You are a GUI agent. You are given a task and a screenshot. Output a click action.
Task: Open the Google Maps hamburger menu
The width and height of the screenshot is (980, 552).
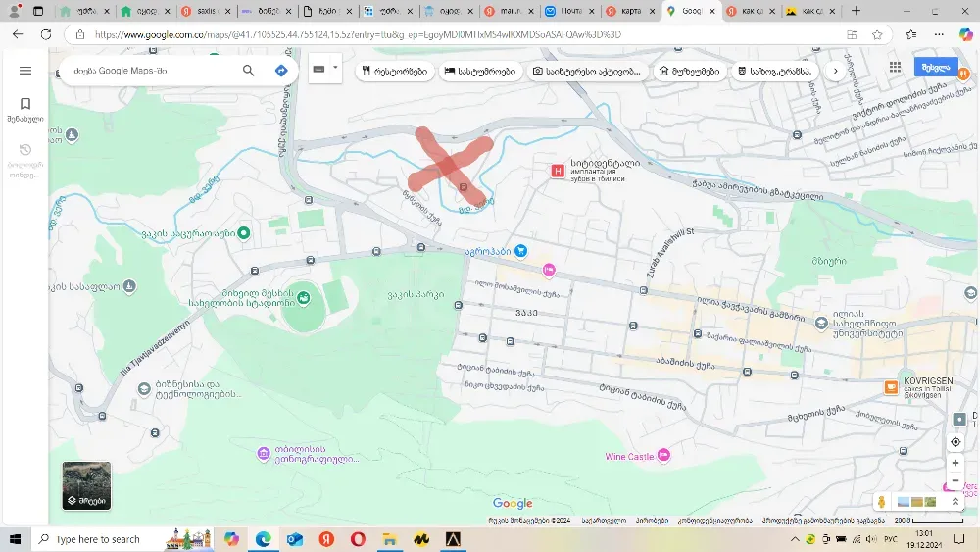coord(25,71)
